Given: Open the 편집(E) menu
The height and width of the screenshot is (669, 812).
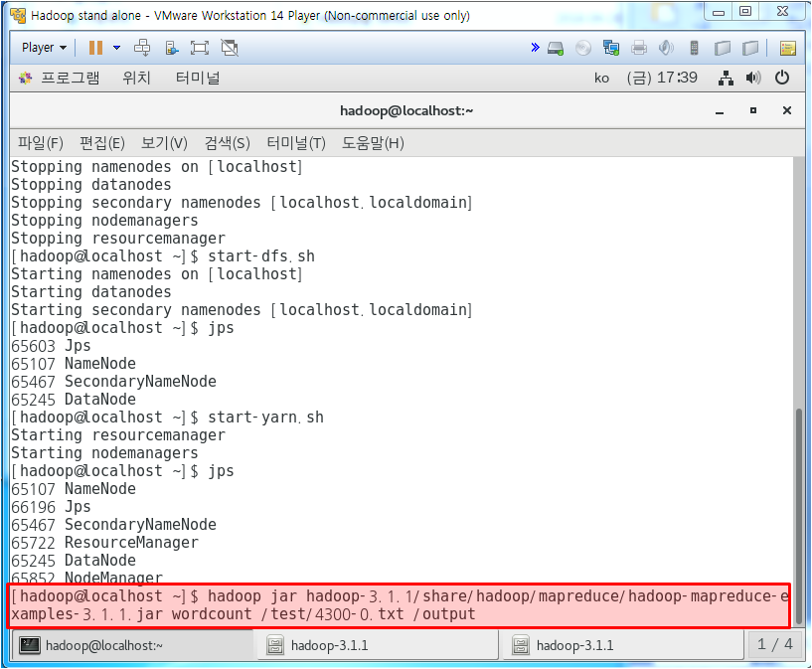Looking at the screenshot, I should tap(102, 143).
